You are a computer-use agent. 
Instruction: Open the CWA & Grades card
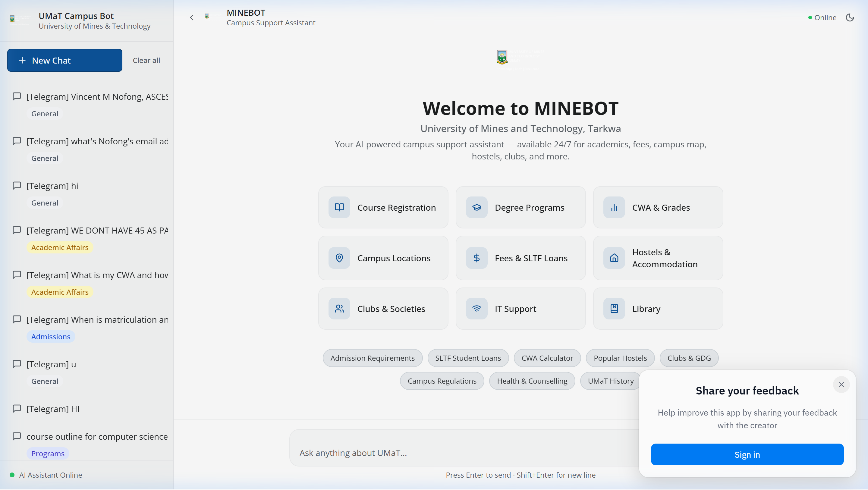click(x=658, y=207)
